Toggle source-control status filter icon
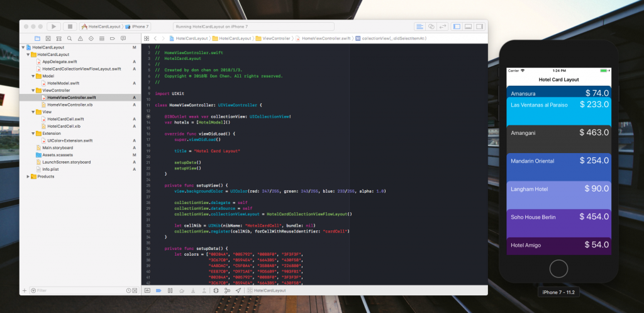 135,290
